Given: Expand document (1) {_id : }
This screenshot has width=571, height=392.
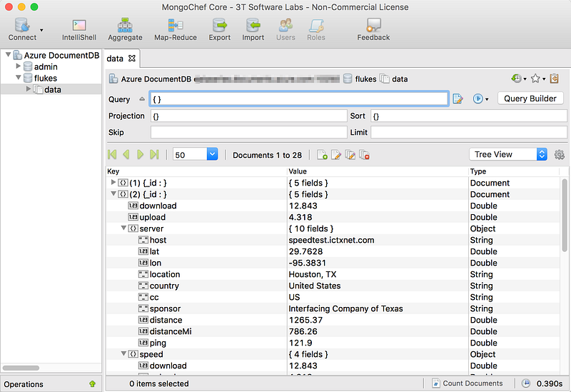Looking at the screenshot, I should tap(113, 182).
